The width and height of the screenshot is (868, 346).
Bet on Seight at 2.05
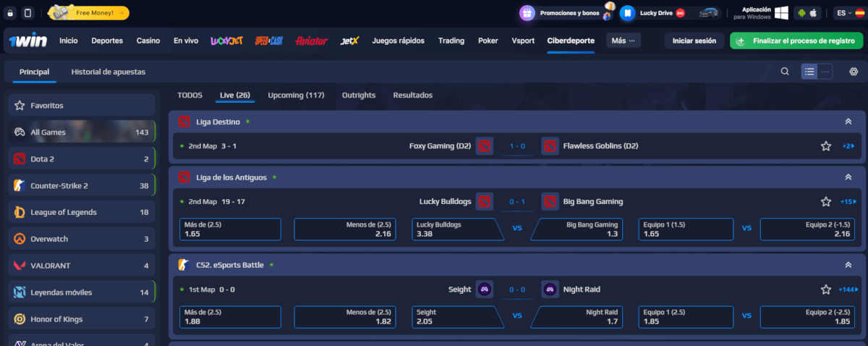457,317
